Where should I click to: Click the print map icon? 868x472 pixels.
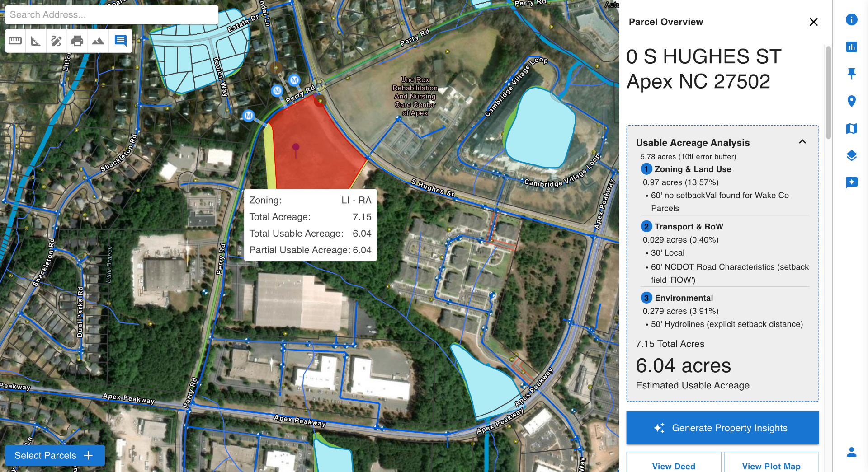tap(77, 41)
